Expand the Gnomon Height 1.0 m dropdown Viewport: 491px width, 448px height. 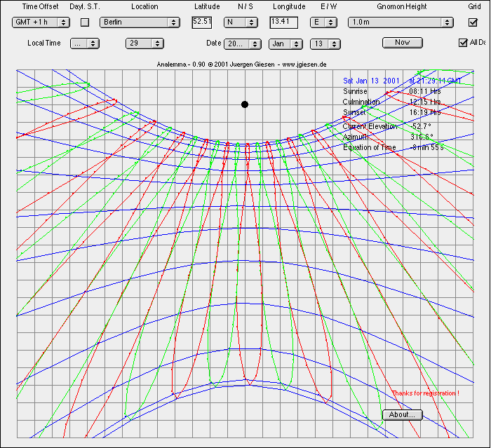395,22
